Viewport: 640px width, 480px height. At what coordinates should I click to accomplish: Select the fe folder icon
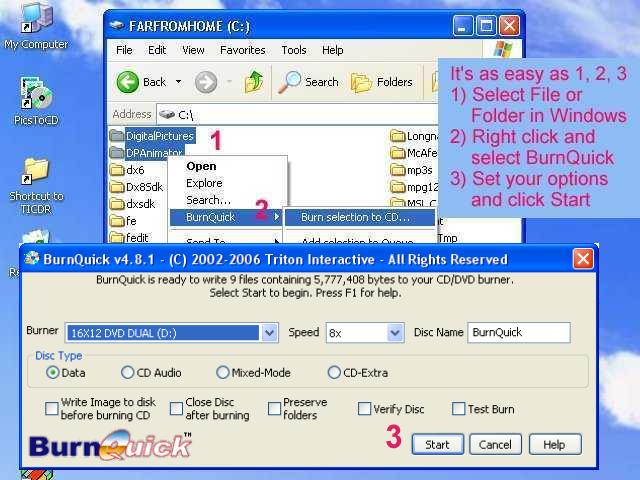tap(117, 221)
